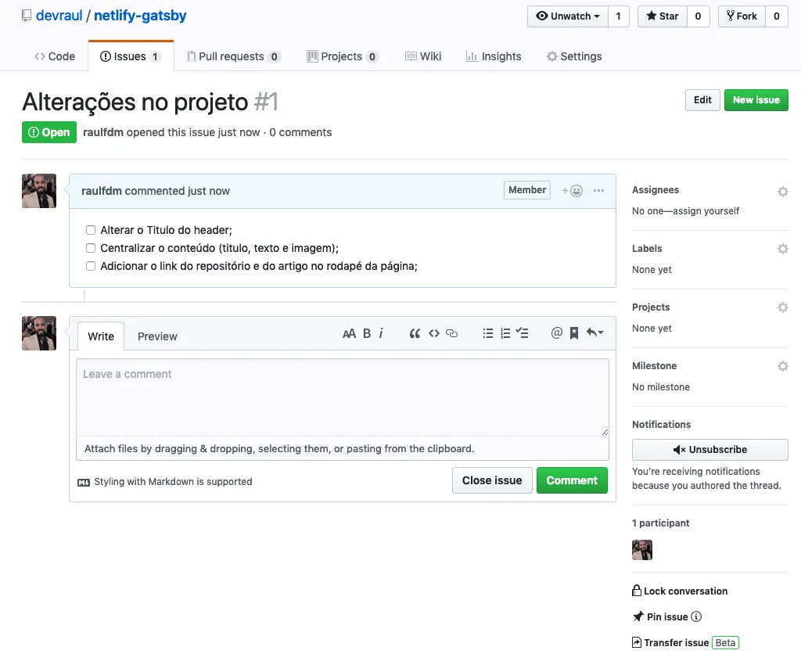Click the author avatar beside the first comment
801x672 pixels.
pyautogui.click(x=39, y=191)
